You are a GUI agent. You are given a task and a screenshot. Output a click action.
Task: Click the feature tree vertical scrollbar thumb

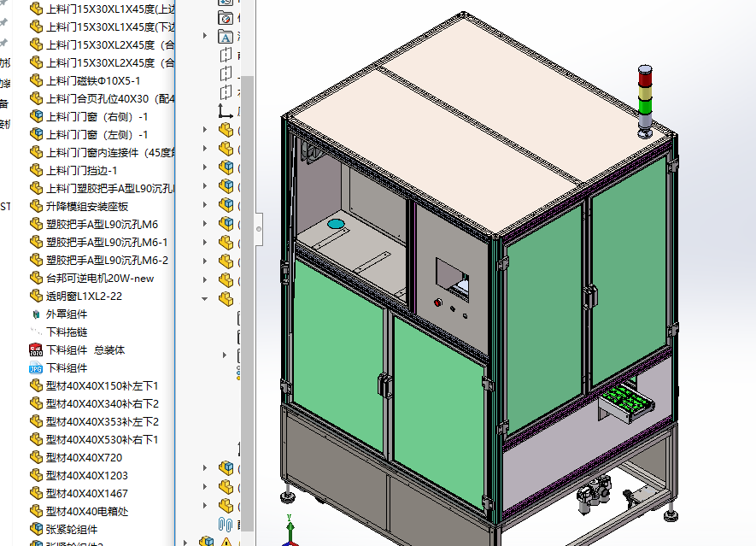coord(248,302)
